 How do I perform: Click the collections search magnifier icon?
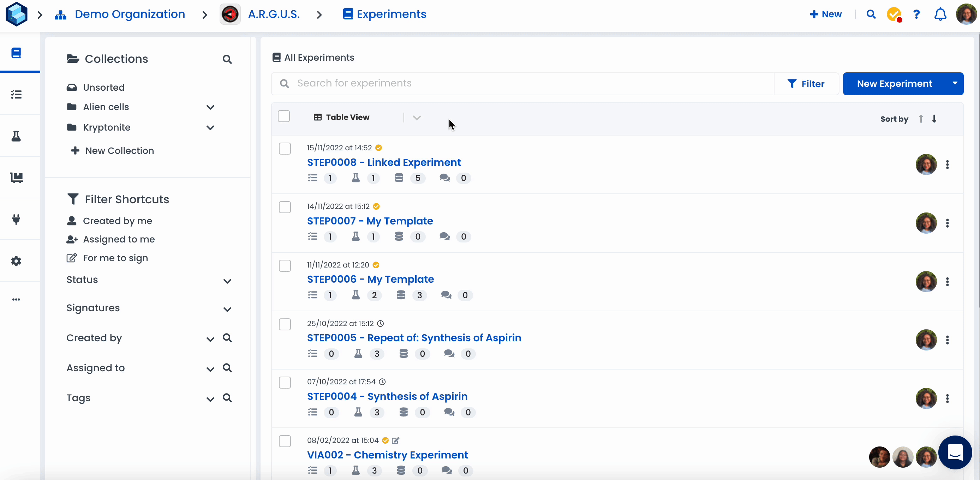(227, 59)
